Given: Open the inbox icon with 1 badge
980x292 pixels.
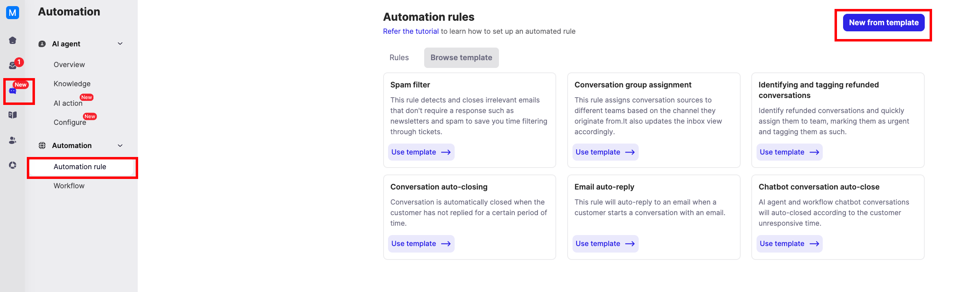Looking at the screenshot, I should coord(13,65).
